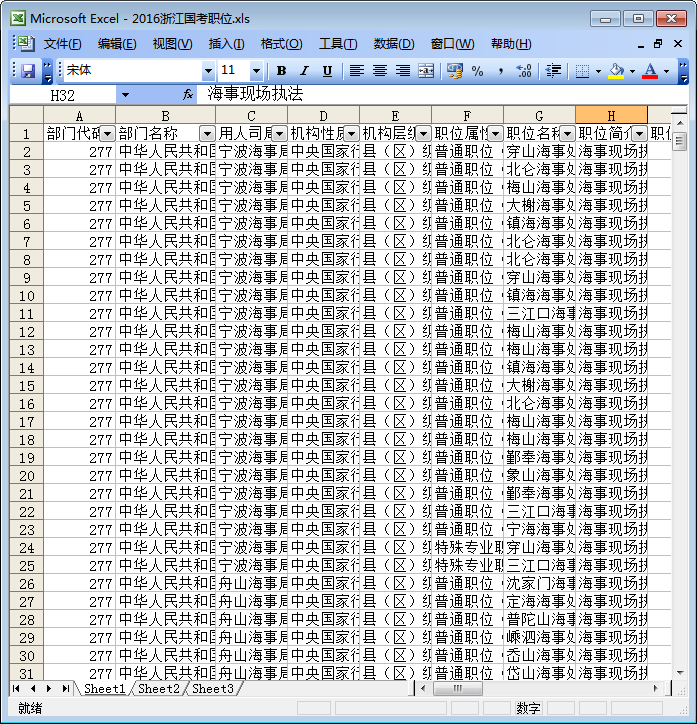This screenshot has height=724, width=697.
Task: Apply currency style formatting
Action: [x=455, y=71]
